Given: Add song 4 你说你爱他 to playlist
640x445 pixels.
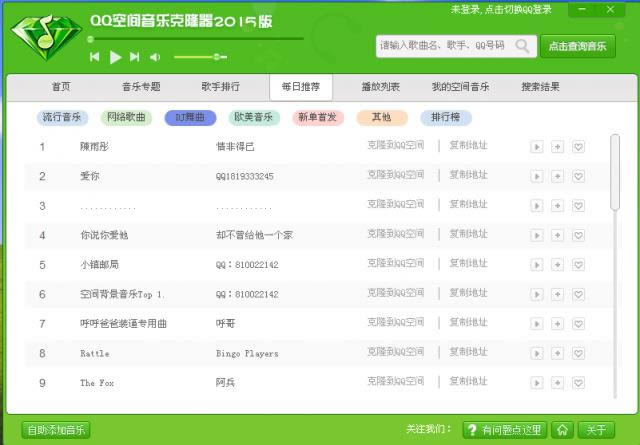Looking at the screenshot, I should coord(558,235).
